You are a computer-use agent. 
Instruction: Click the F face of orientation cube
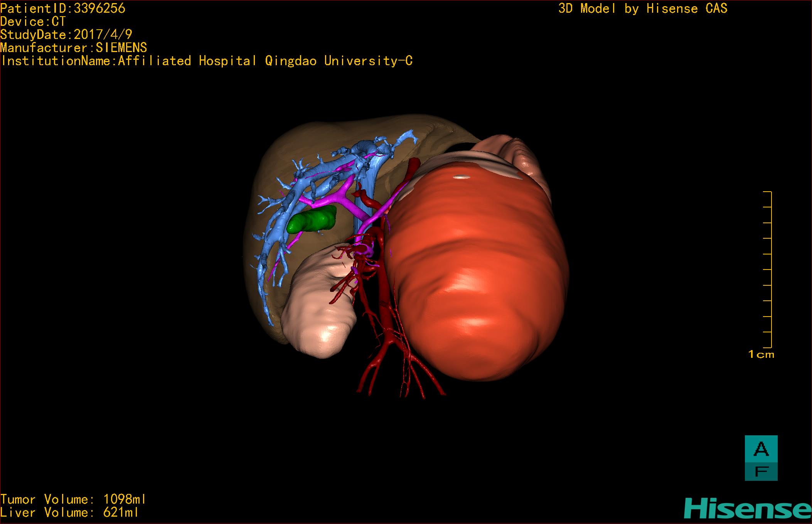click(761, 472)
